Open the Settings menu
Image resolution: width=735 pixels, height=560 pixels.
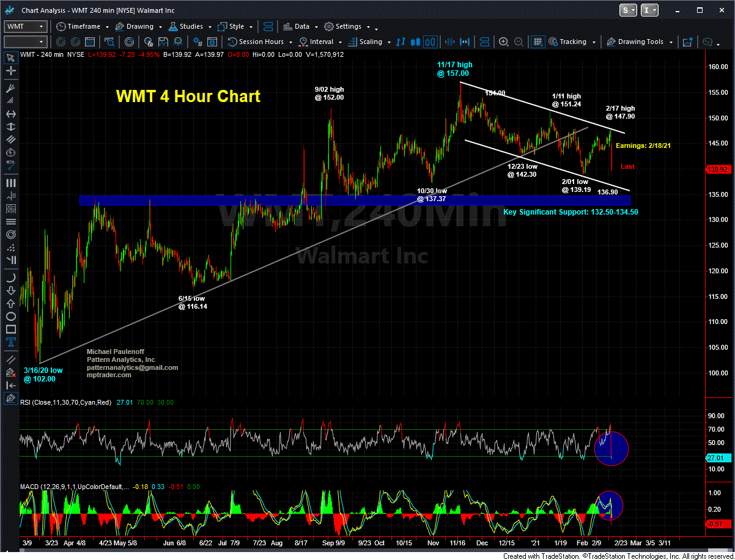click(x=342, y=26)
